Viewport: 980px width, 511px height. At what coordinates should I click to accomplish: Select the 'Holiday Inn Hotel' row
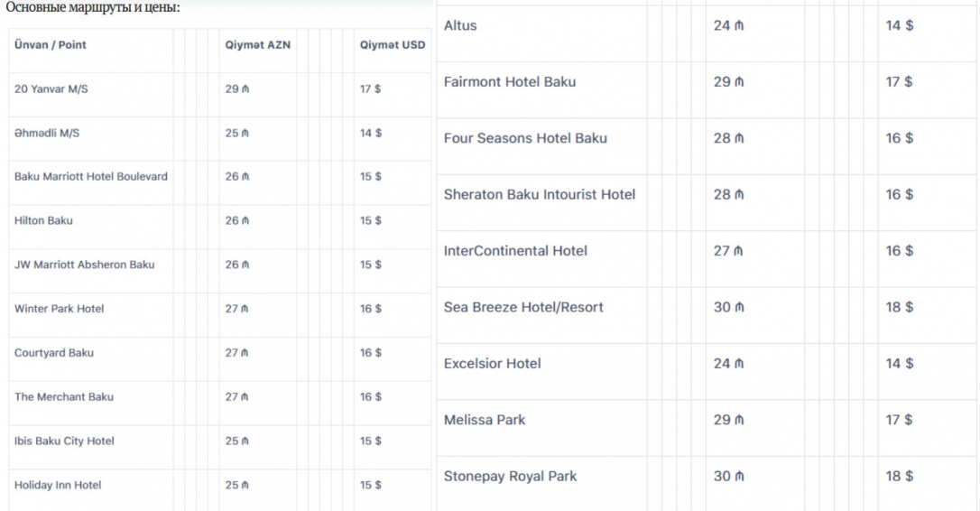58,485
